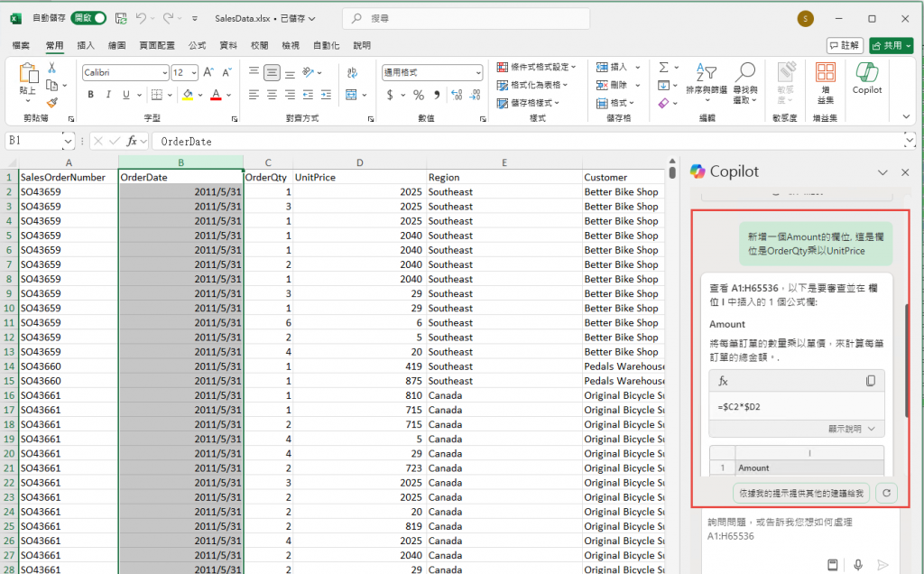Click the Borders icon
This screenshot has height=574, width=924.
(x=157, y=94)
